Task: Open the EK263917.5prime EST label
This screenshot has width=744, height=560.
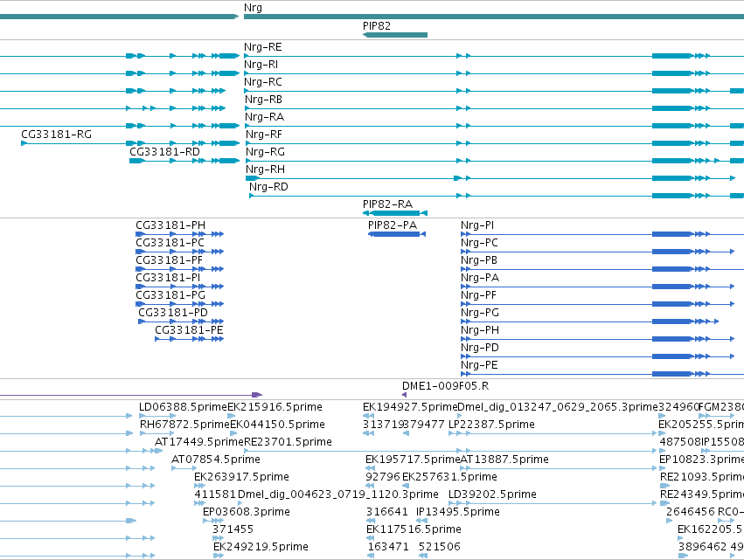Action: 241,477
